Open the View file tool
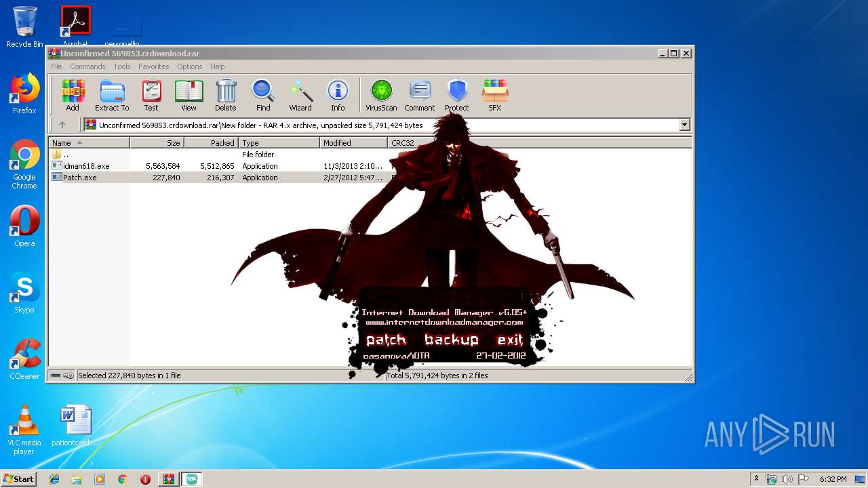868x488 pixels. (189, 95)
